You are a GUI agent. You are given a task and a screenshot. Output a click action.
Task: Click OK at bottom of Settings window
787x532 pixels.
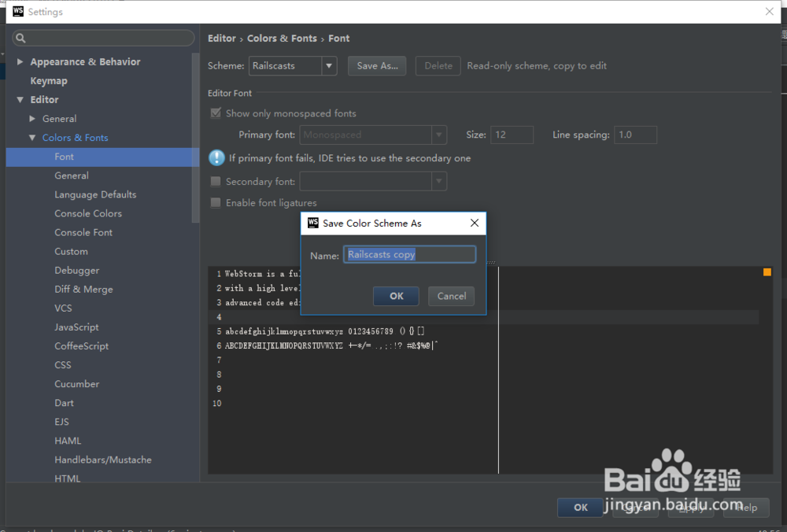[x=580, y=508]
